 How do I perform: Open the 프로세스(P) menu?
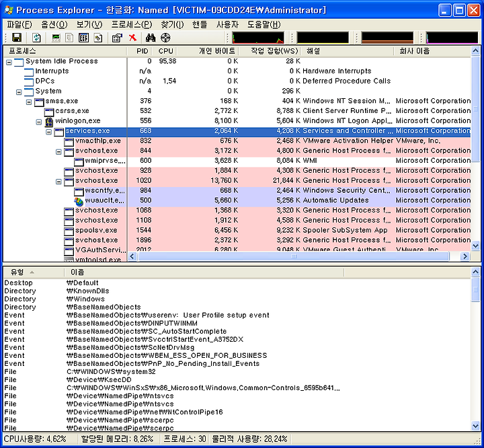pos(132,24)
